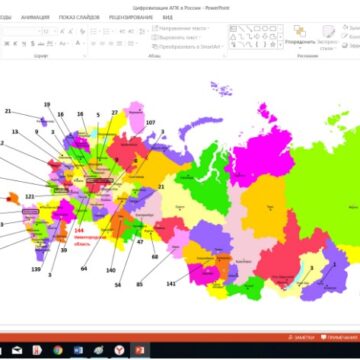Image resolution: width=360 pixels, height=360 pixels.
Task: Open the character spacing (AV) dropdown
Action: [x=50, y=43]
